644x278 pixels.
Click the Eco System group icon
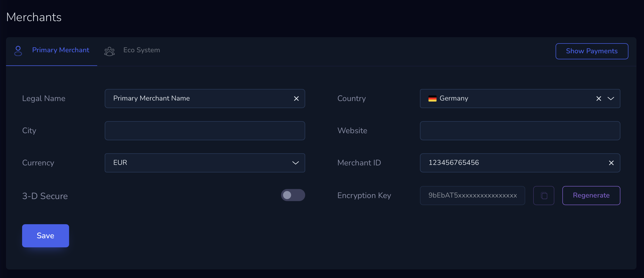pyautogui.click(x=109, y=50)
